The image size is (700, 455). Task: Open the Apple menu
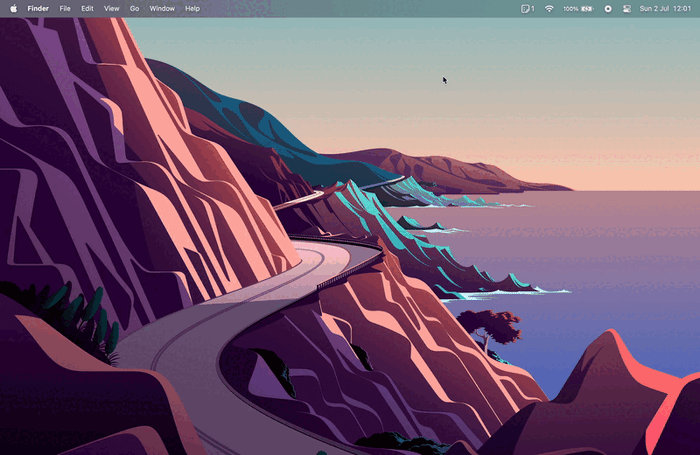click(13, 8)
